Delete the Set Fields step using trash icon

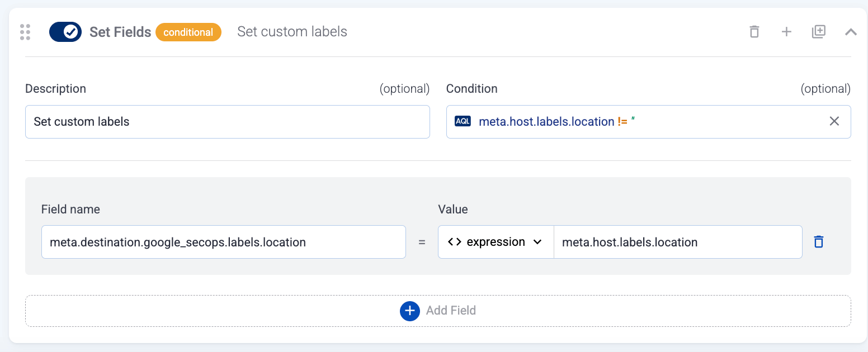754,32
